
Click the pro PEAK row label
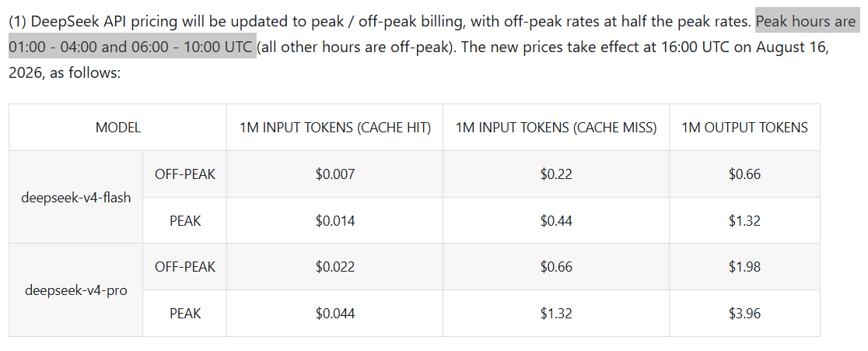(x=185, y=314)
